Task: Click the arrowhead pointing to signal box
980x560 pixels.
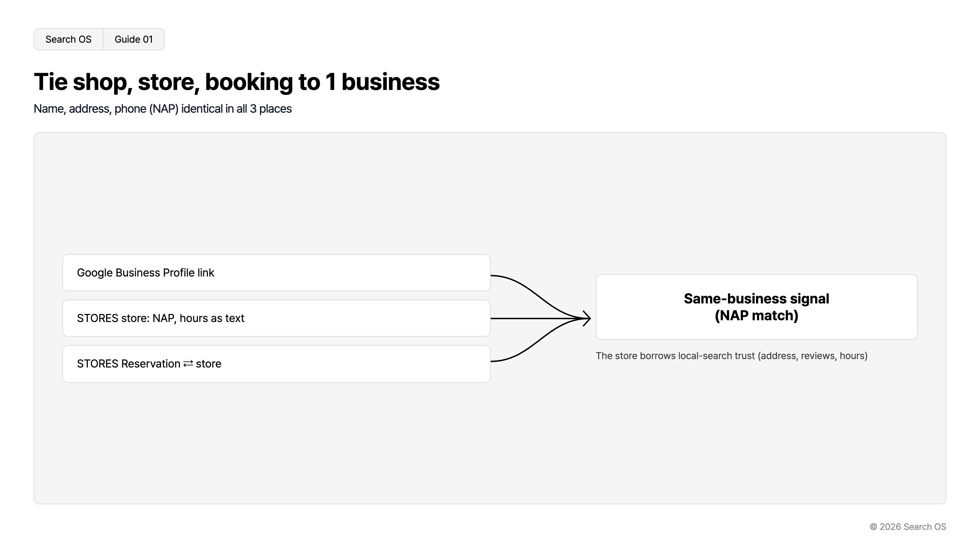Action: point(587,318)
